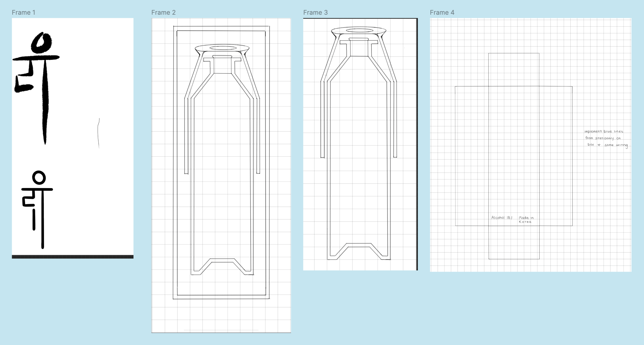
Task: Click the black right edge of Frame 3
Action: (417, 144)
